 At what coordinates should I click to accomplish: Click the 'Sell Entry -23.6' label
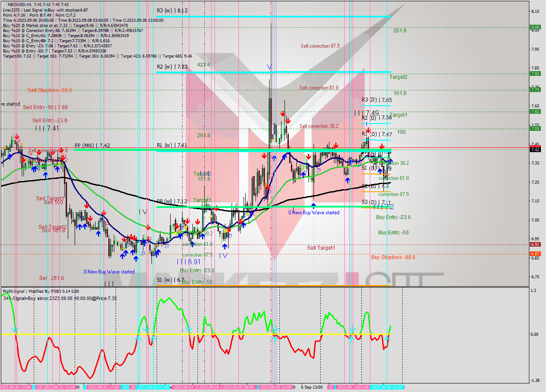(49, 121)
